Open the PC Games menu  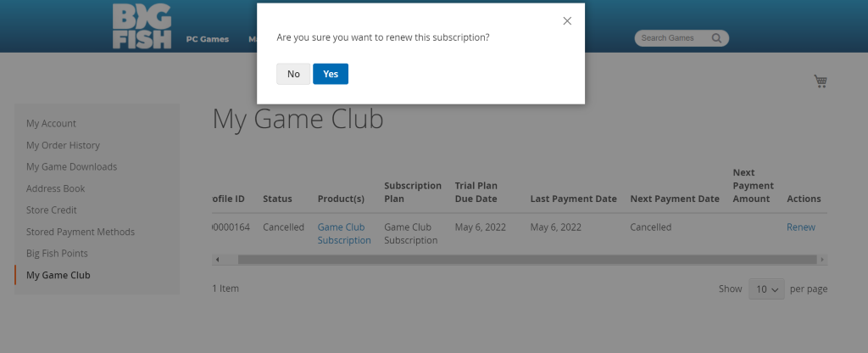click(208, 39)
